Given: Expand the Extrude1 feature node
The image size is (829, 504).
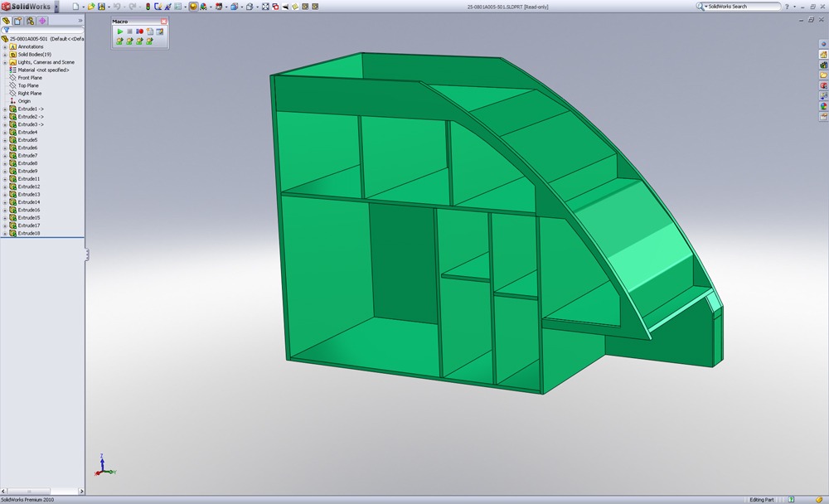Looking at the screenshot, I should tap(5, 109).
